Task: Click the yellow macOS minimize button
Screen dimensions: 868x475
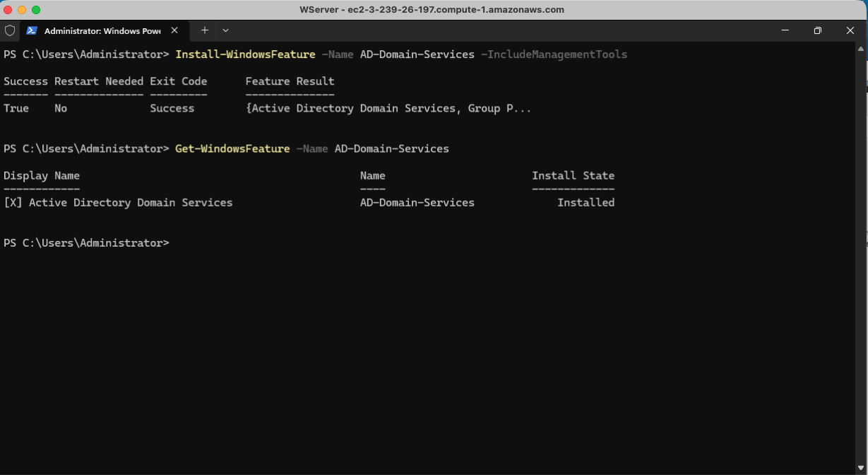Action: click(22, 10)
